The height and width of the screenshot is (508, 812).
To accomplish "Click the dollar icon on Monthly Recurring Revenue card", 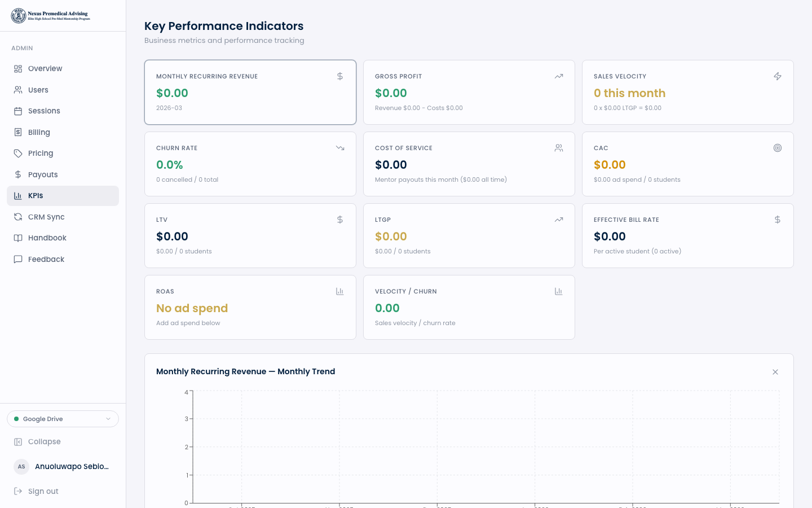I will point(340,76).
